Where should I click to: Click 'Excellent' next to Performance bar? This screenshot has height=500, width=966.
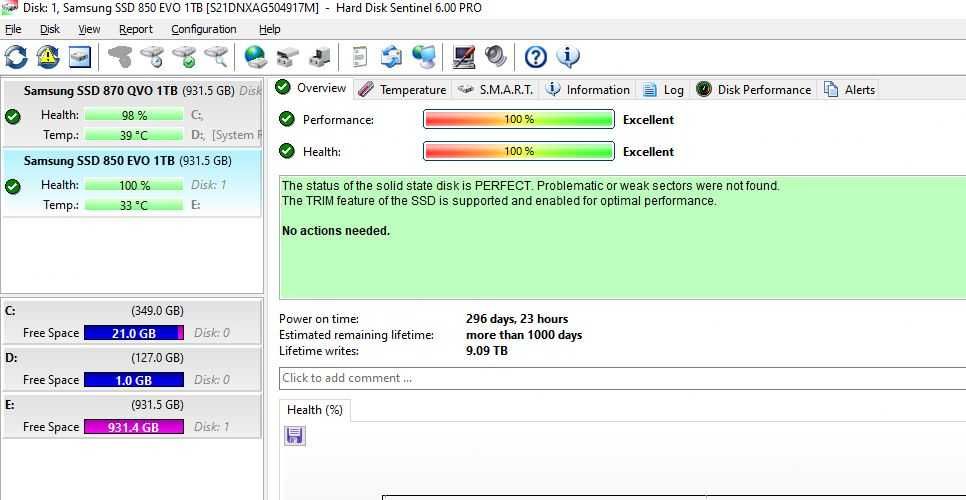pos(648,120)
